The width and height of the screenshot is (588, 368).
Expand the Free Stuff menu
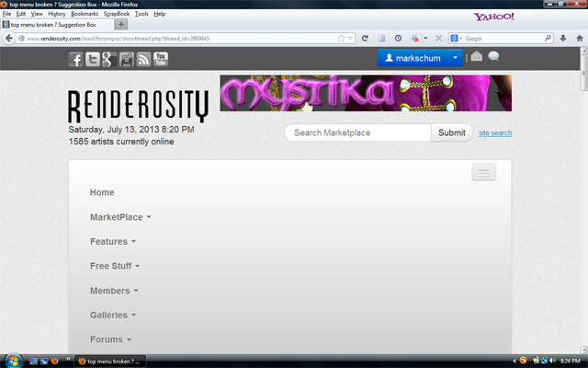(x=115, y=266)
